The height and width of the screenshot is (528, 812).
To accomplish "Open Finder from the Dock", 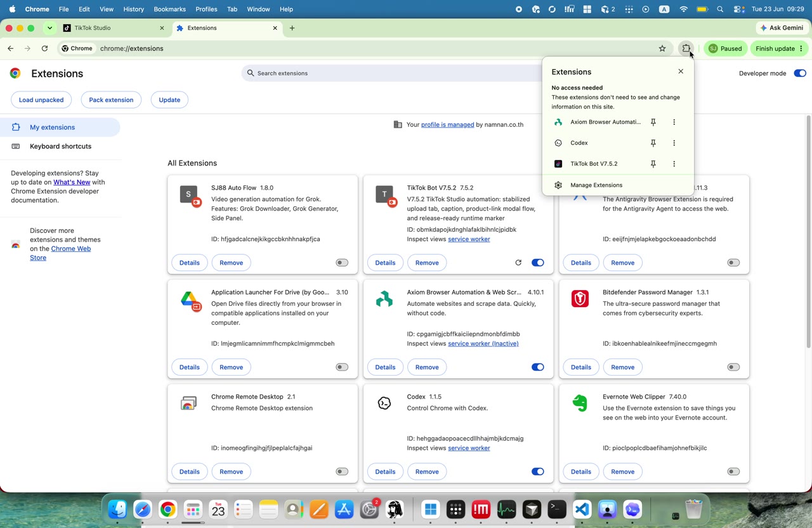I will pos(117,509).
